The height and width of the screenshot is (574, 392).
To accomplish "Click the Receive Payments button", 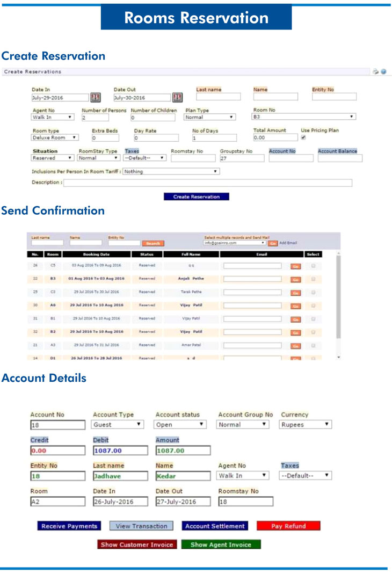I will point(69,526).
